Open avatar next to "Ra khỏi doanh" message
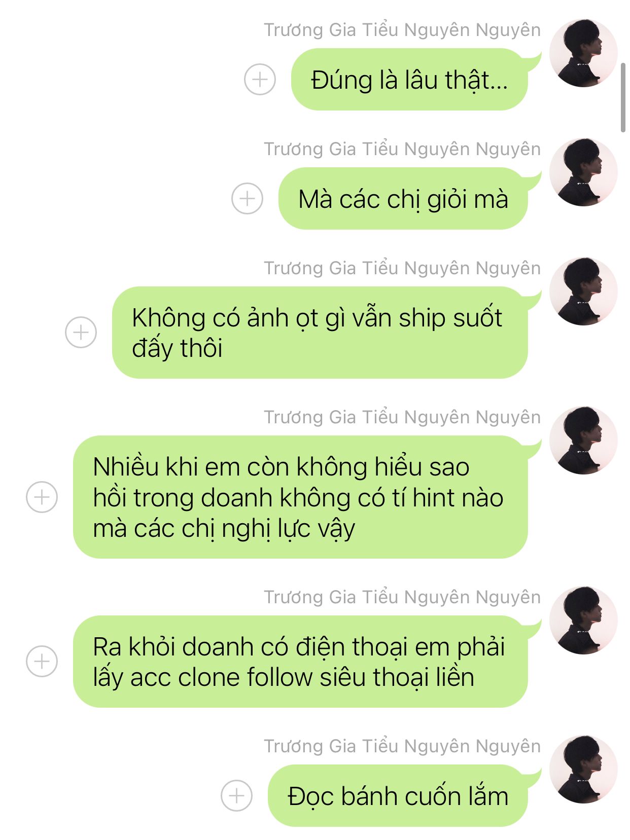The width and height of the screenshot is (630, 840). (583, 620)
